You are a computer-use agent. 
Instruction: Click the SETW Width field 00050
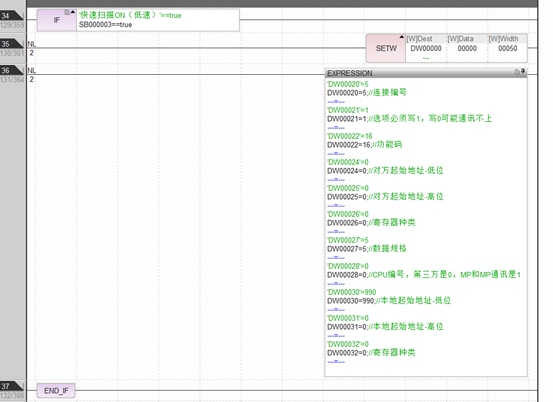pos(508,48)
